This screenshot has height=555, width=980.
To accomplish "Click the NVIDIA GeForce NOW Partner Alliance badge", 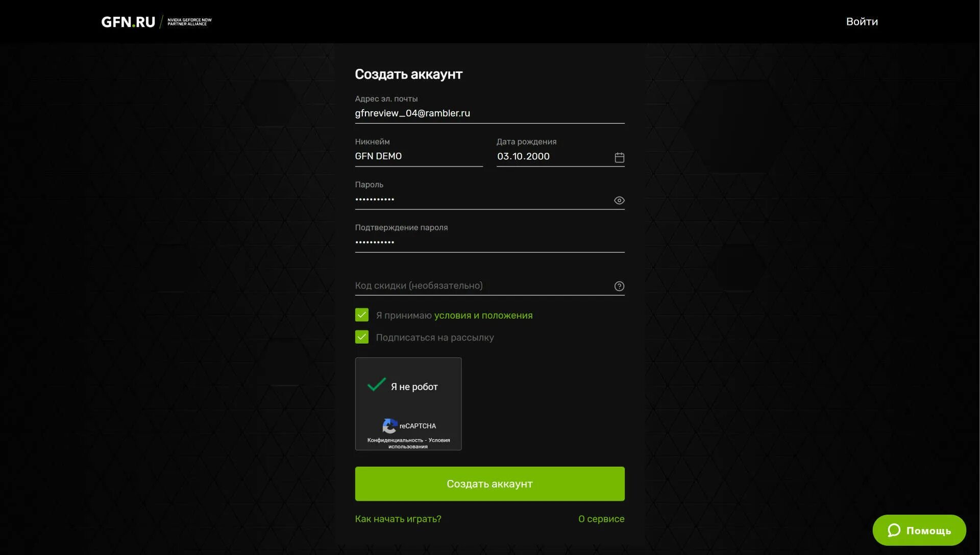I will click(189, 22).
